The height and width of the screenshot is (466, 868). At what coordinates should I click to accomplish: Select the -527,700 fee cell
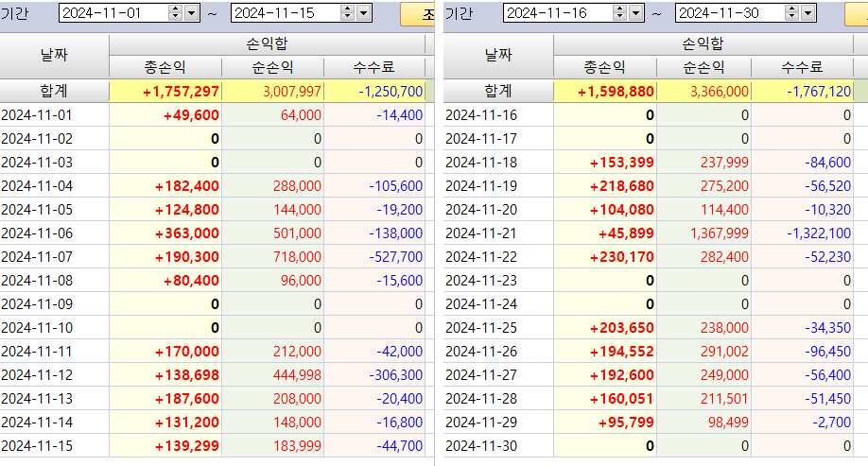pos(374,257)
